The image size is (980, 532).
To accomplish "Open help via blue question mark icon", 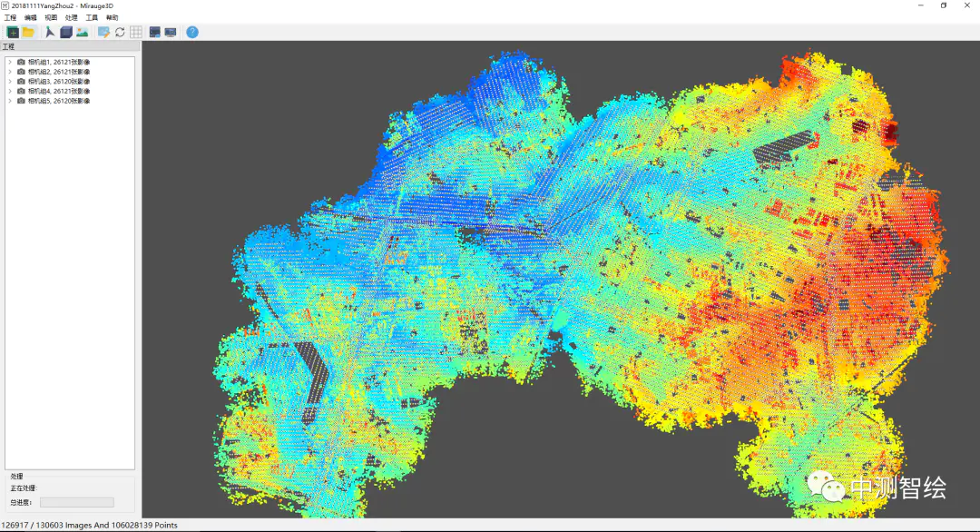I will point(192,32).
